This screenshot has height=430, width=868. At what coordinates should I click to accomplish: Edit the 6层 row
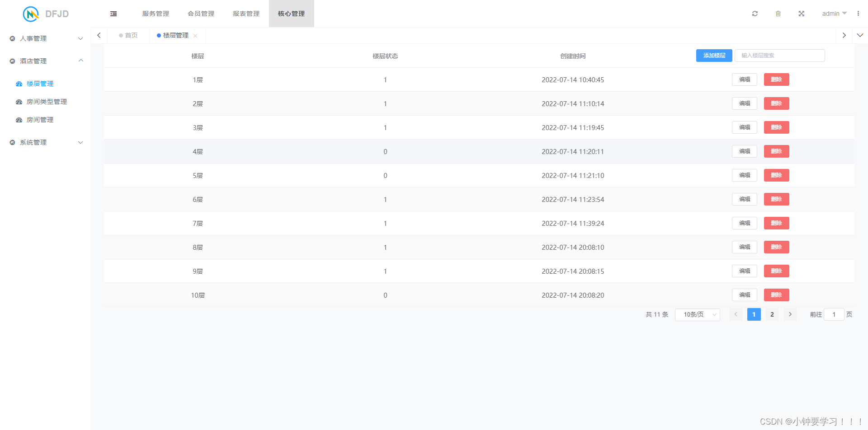point(744,199)
